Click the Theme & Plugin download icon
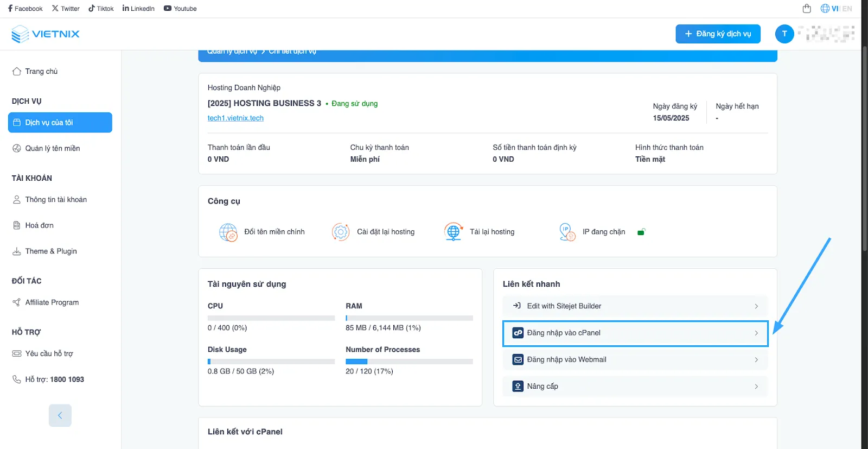This screenshot has width=868, height=449. 17,251
